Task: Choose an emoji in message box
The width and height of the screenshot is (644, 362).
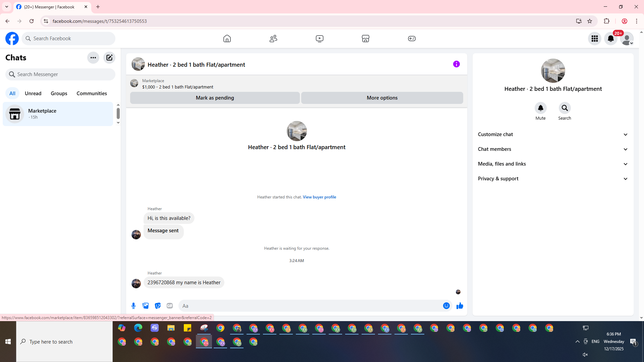Action: (x=446, y=306)
